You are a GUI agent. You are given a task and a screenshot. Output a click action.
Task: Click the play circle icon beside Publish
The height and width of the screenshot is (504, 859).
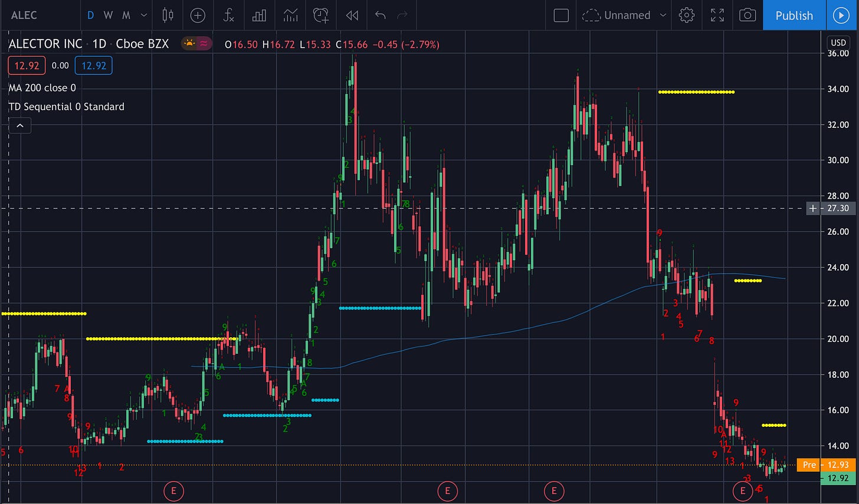click(841, 15)
